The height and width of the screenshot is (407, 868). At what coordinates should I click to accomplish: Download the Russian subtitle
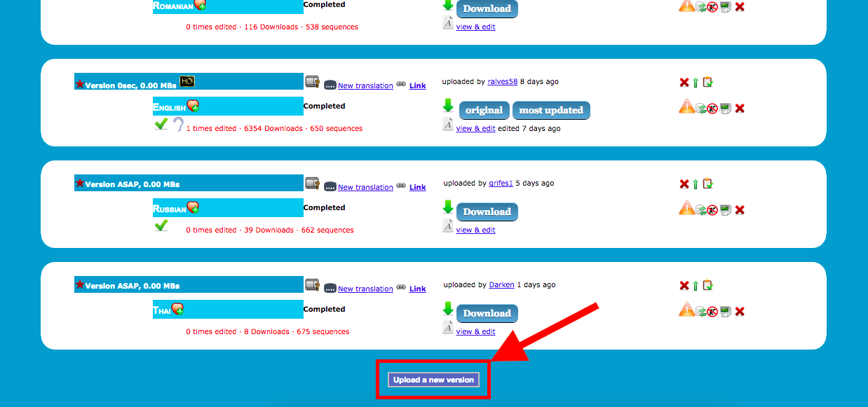tap(487, 212)
